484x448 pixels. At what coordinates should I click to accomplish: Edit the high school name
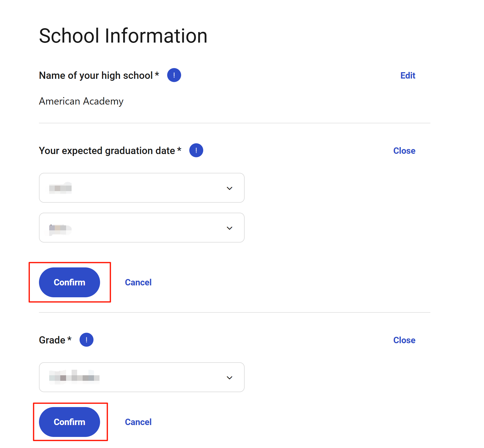click(408, 75)
